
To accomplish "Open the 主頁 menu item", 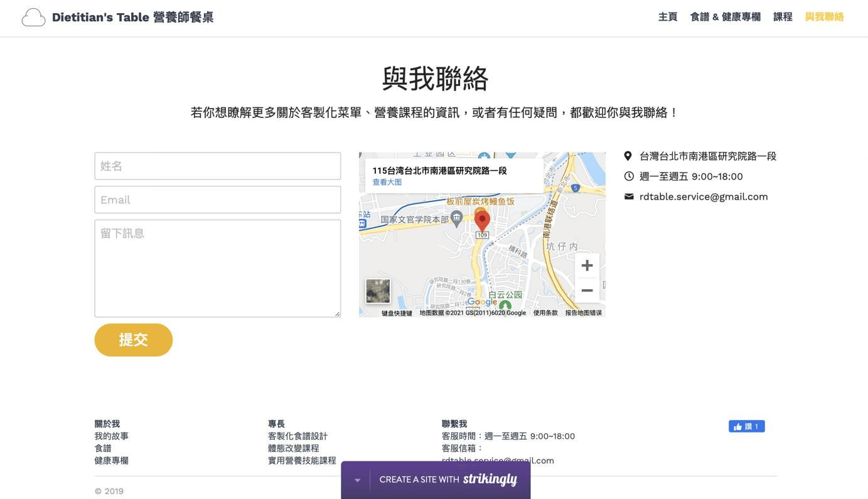I will coord(667,17).
